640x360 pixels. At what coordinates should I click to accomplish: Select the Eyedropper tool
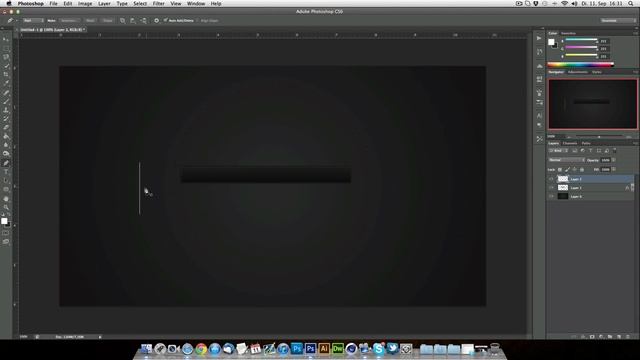coord(6,84)
